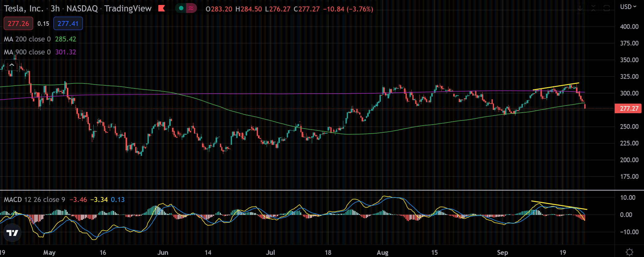Click the 0.15 spread value
644x257 pixels.
pyautogui.click(x=43, y=24)
